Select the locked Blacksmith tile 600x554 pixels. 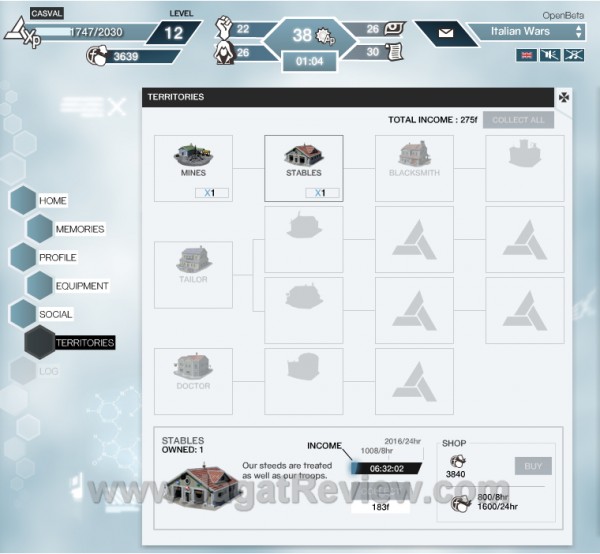point(414,168)
